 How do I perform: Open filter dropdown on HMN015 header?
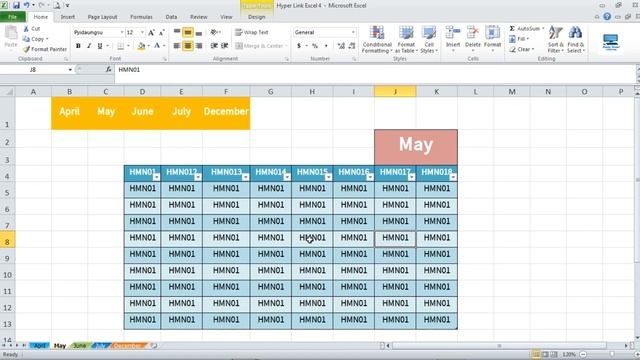coord(329,177)
